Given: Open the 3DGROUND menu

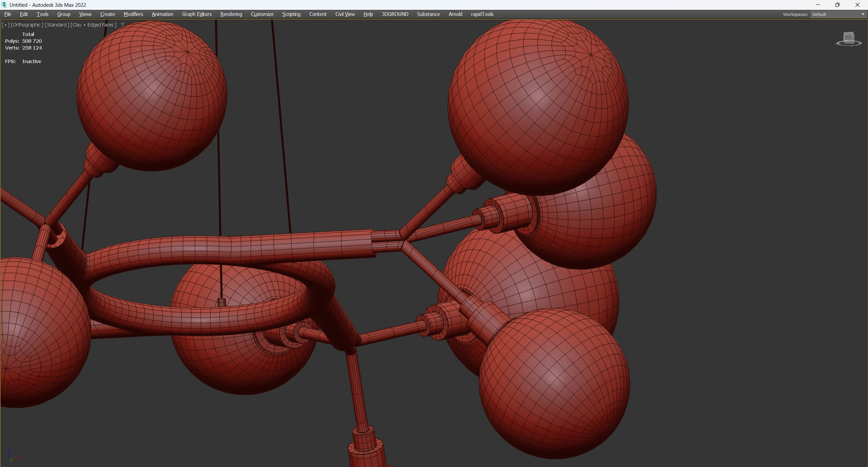Looking at the screenshot, I should tap(395, 14).
